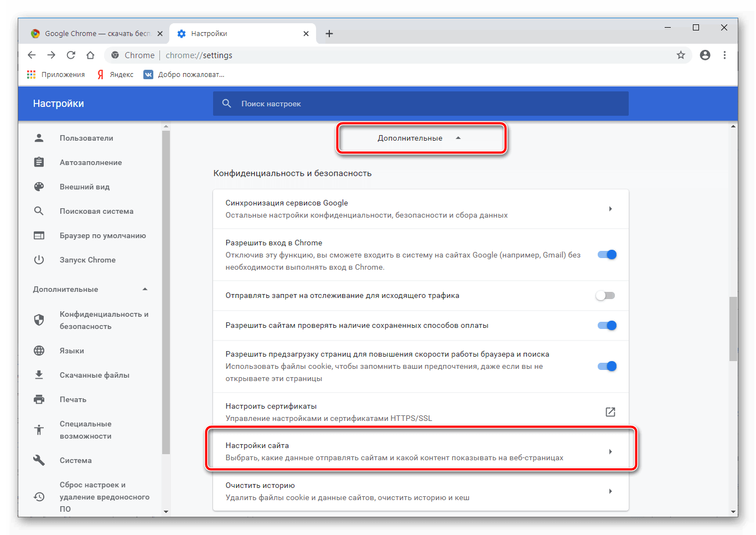Click Конфиденциальность и безопасность heading

[x=292, y=173]
